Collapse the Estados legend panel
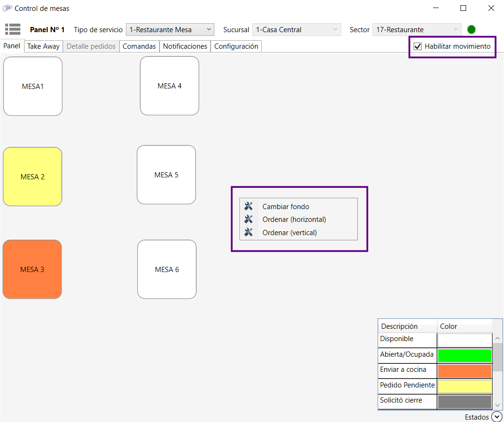The image size is (504, 422). click(496, 417)
